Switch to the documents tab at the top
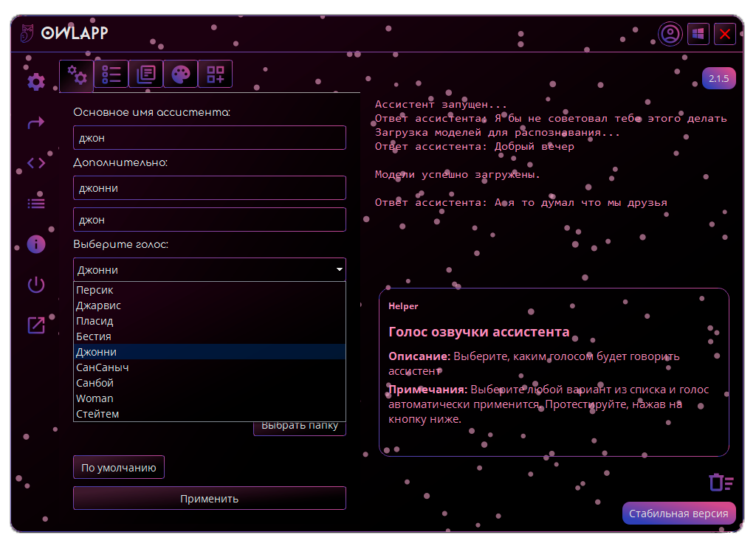Viewport: 756px width, 546px height. click(x=145, y=73)
